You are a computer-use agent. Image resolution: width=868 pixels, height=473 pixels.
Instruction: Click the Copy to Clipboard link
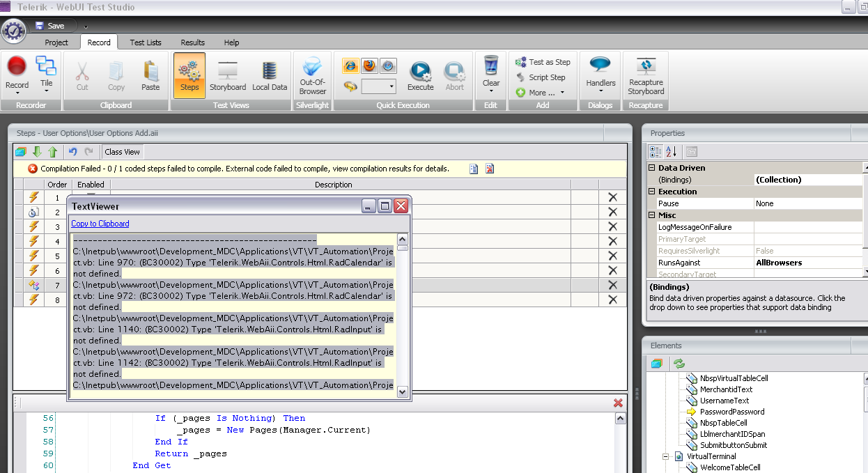click(100, 224)
